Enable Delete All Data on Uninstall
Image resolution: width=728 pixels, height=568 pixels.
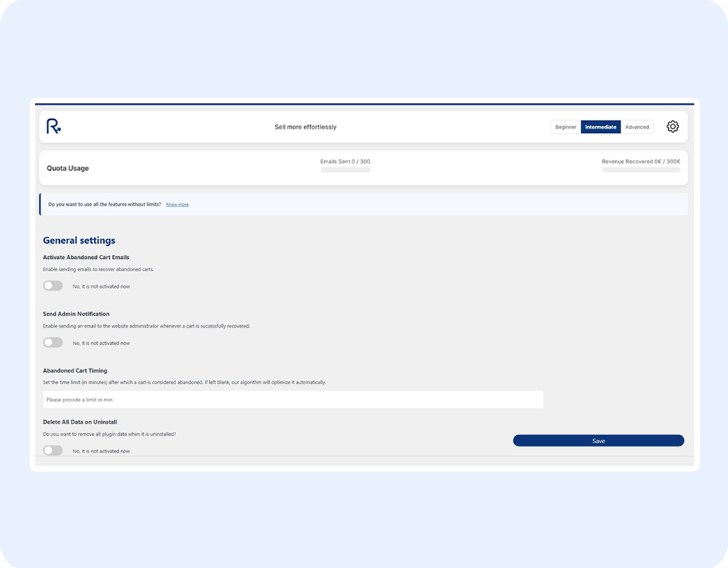click(x=53, y=450)
